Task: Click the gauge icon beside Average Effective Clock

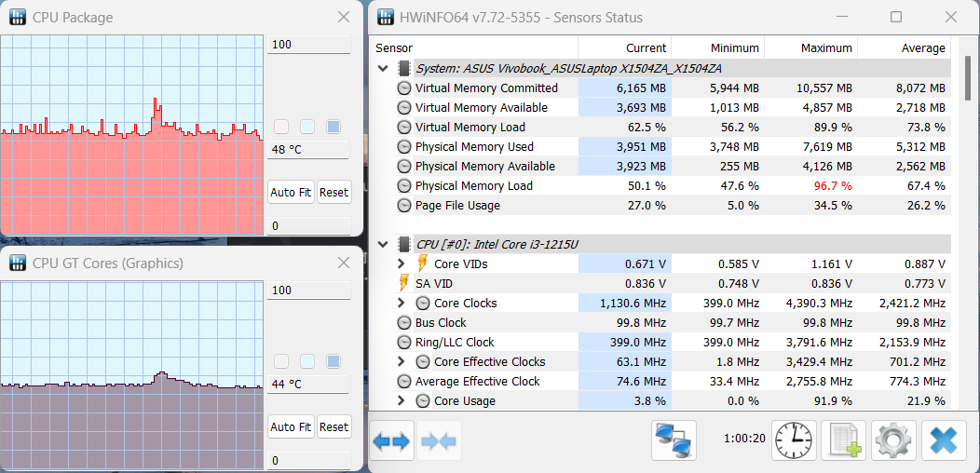Action: (404, 381)
